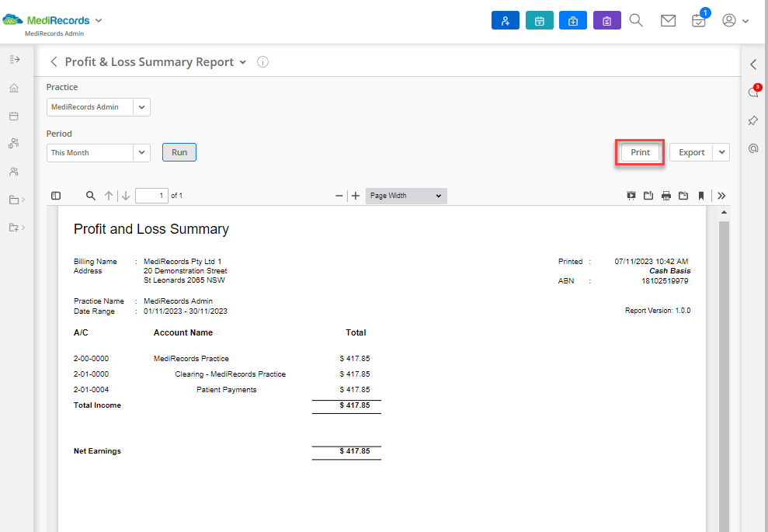Toggle the report viewer sidebar panel icon
The height and width of the screenshot is (532, 768).
click(56, 196)
